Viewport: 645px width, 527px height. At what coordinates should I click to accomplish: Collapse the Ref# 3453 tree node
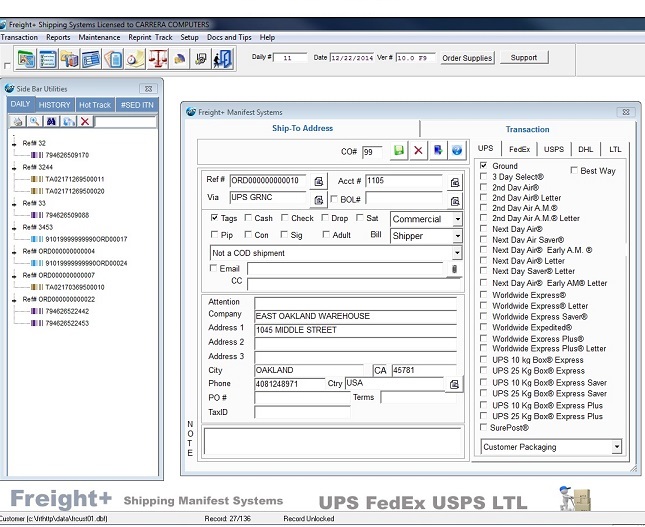[x=14, y=228]
